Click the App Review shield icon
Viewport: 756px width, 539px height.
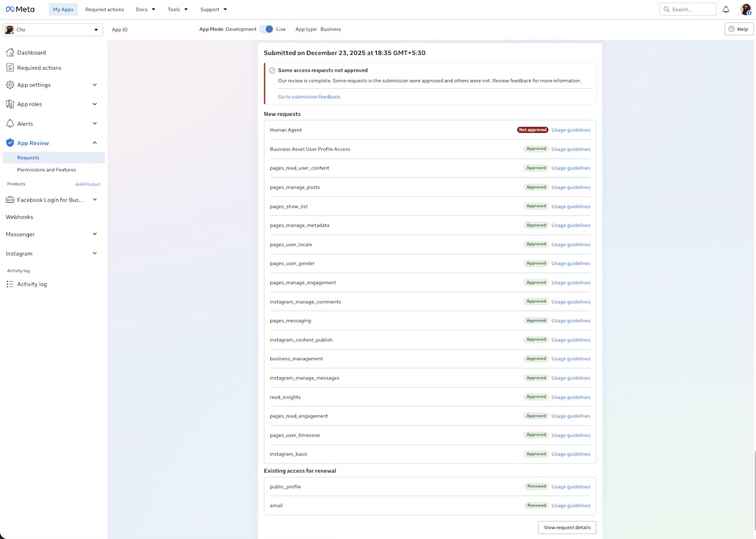coord(10,143)
